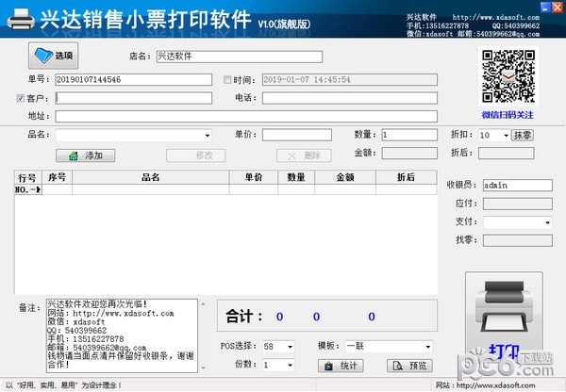Image resolution: width=566 pixels, height=392 pixels.
Task: Click the 金额 table column header
Action: coord(345,177)
